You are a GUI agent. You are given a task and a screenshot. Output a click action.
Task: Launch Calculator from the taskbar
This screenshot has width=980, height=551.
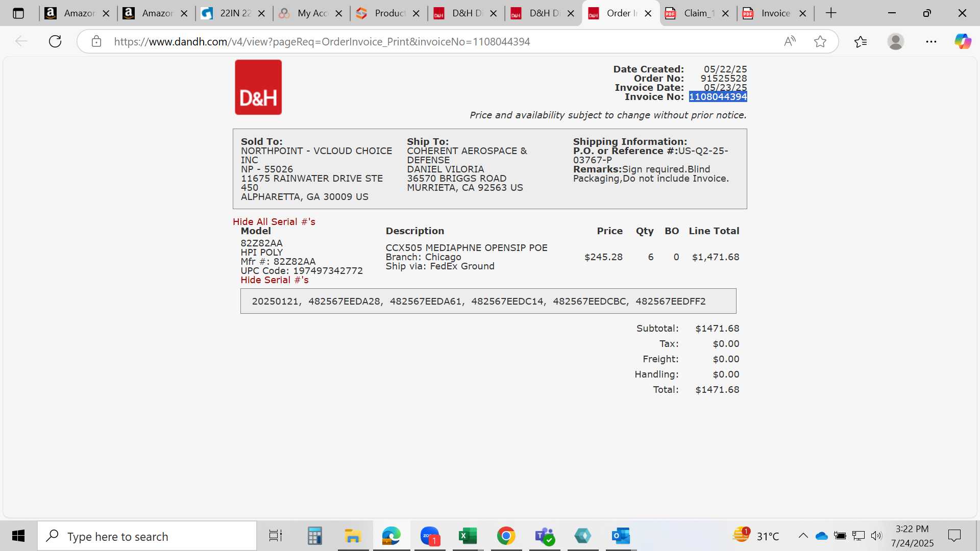(315, 536)
